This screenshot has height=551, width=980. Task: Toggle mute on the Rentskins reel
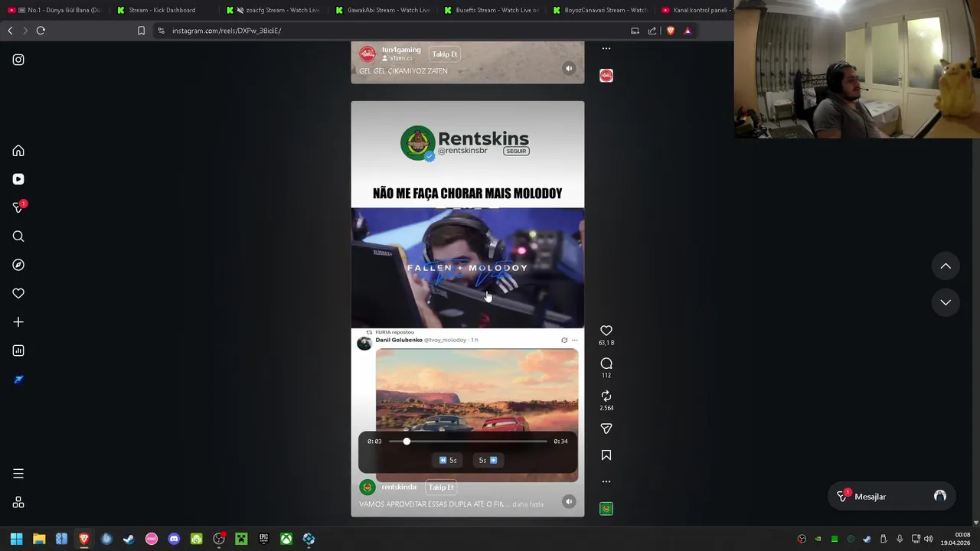pos(569,501)
